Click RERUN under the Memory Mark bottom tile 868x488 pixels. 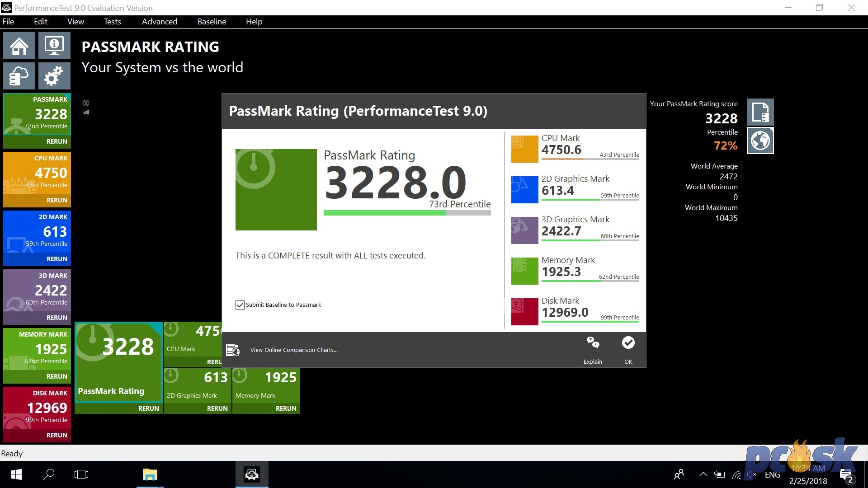(286, 408)
